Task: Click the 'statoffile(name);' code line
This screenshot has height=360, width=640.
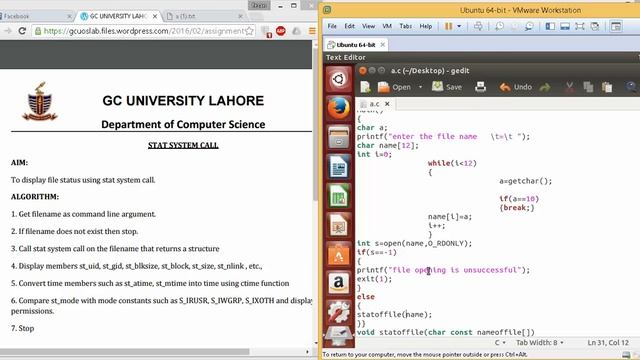Action: point(394,314)
